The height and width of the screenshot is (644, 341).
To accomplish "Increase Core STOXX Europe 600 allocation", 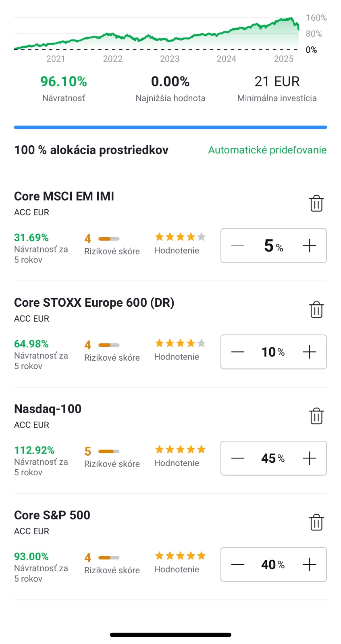I will coord(309,352).
